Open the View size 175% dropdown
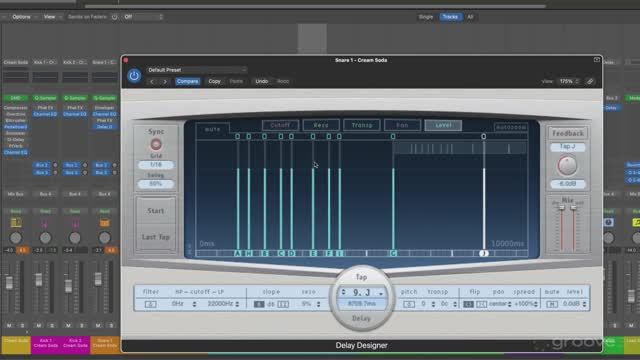This screenshot has height=360, width=640. [569, 82]
